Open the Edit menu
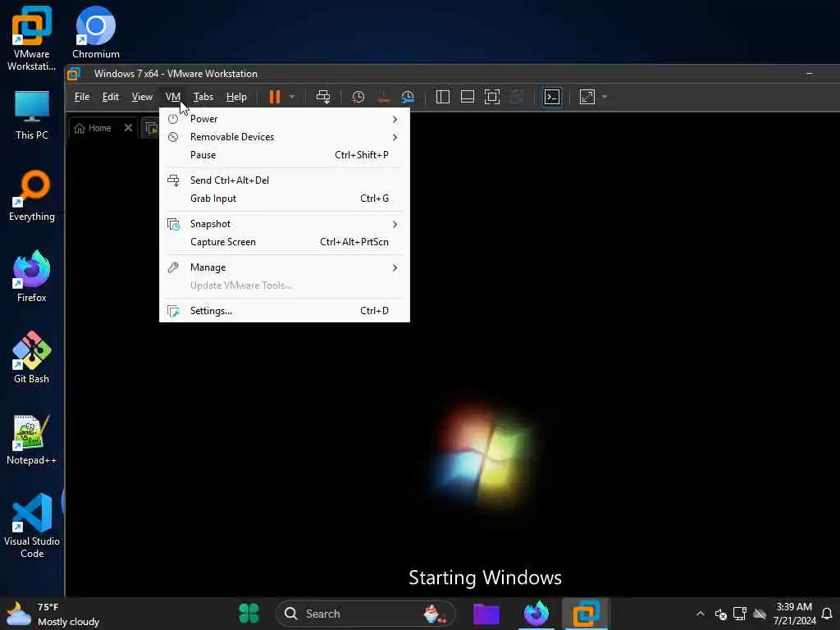840x630 pixels. pyautogui.click(x=111, y=97)
